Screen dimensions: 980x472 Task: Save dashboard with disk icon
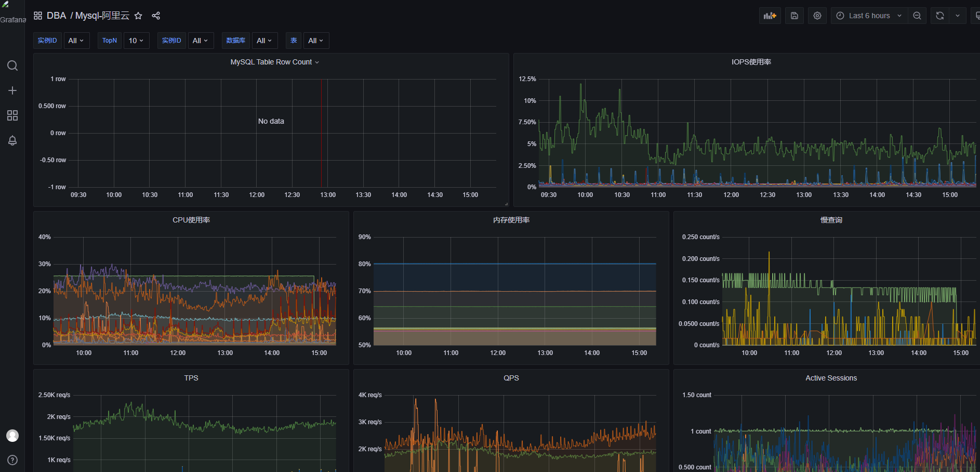pyautogui.click(x=794, y=16)
